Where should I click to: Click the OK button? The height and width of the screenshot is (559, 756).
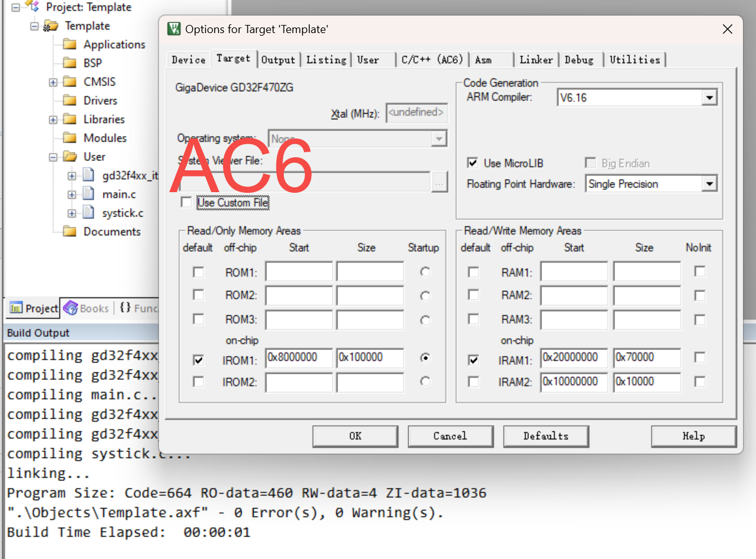point(355,436)
